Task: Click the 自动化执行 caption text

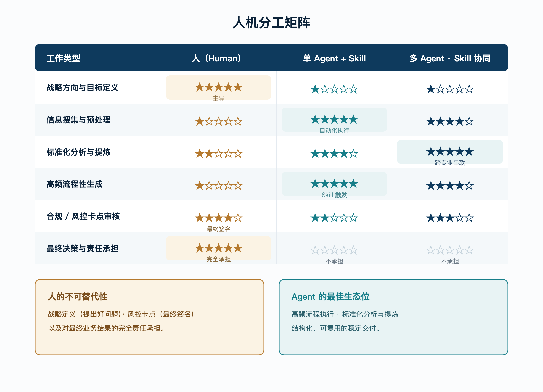Action: [334, 131]
